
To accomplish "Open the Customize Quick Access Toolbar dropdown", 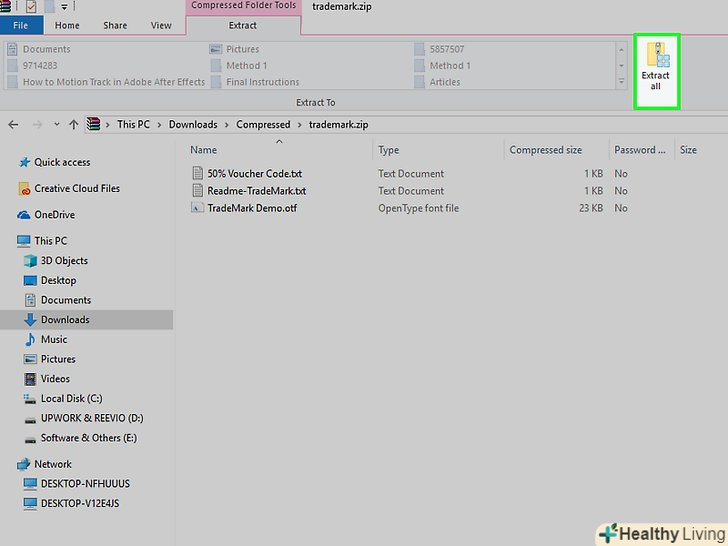I will 65,6.
